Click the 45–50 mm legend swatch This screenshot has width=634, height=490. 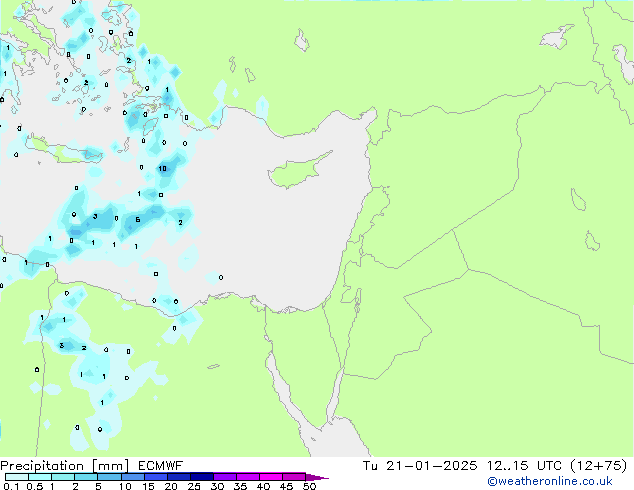coord(294,477)
